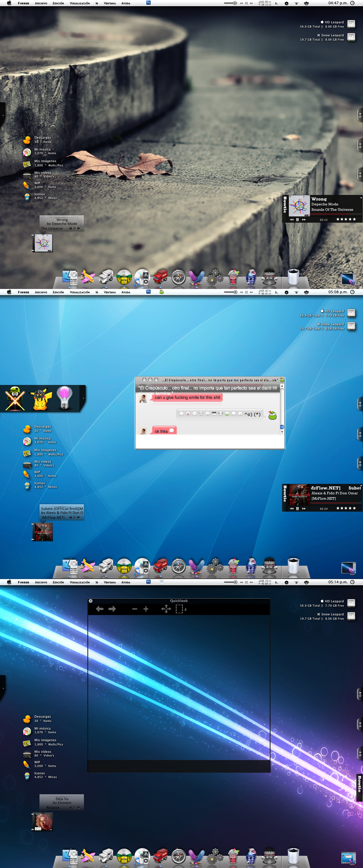Click paw icon in 05:14 p.m. menu bar
Viewport: 363px width, 868px height.
[x=296, y=582]
